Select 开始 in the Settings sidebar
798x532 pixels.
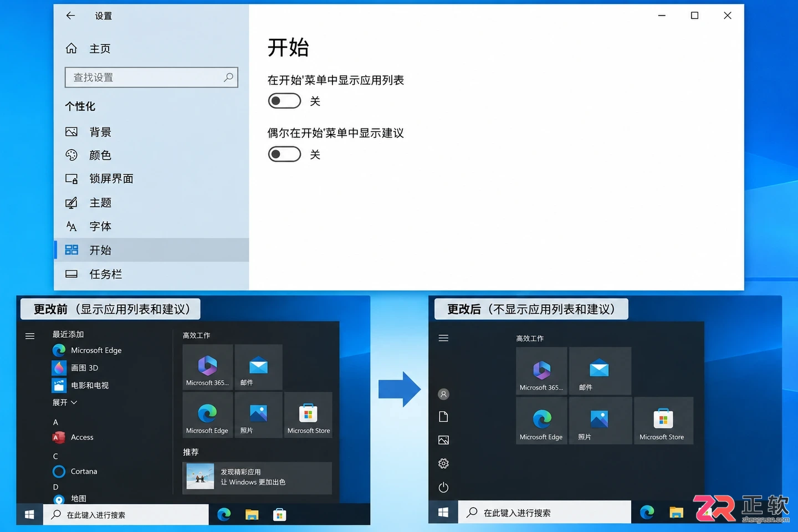pos(151,250)
